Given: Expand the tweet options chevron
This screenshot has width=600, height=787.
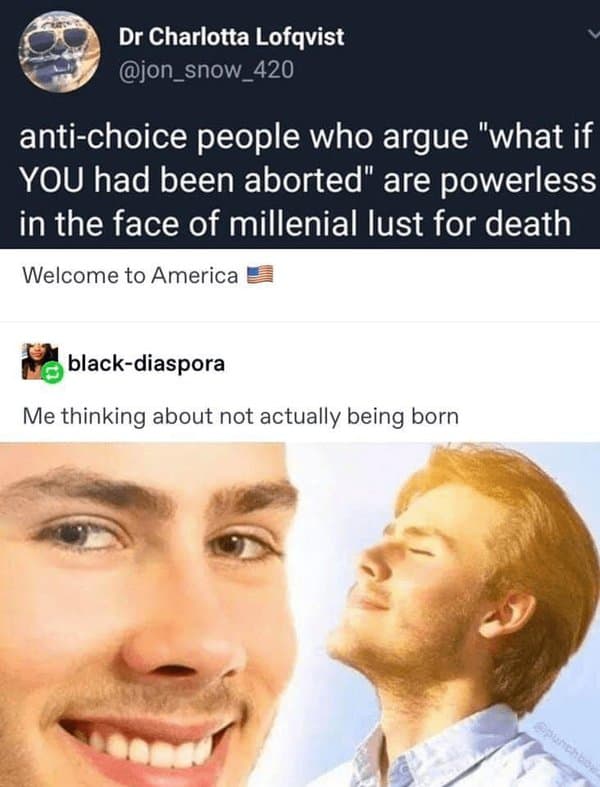Looking at the screenshot, I should (594, 33).
